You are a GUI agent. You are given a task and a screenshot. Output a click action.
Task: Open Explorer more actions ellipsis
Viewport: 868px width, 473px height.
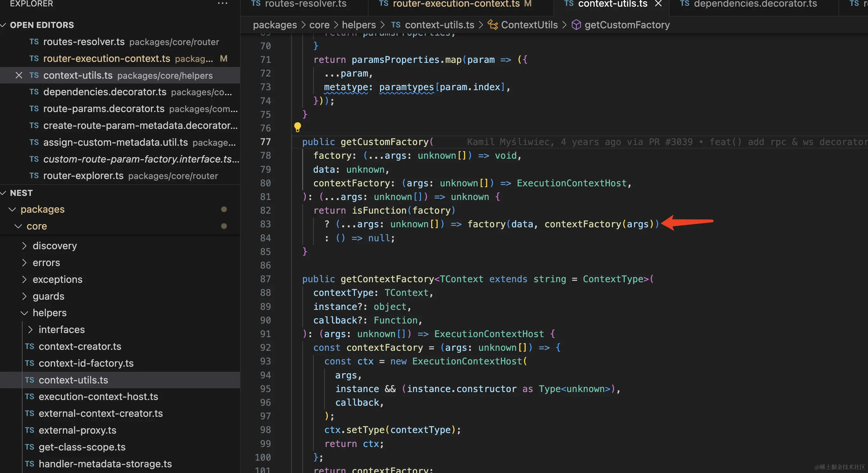point(222,3)
